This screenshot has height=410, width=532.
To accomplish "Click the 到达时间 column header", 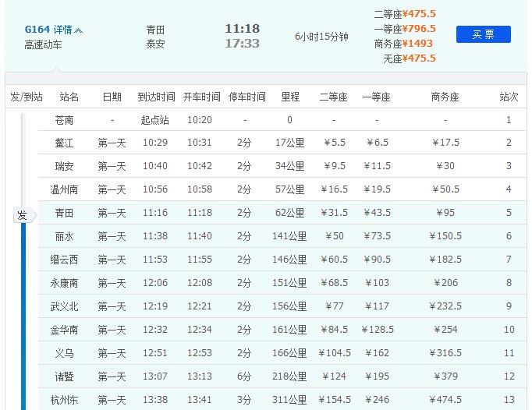I will 156,97.
